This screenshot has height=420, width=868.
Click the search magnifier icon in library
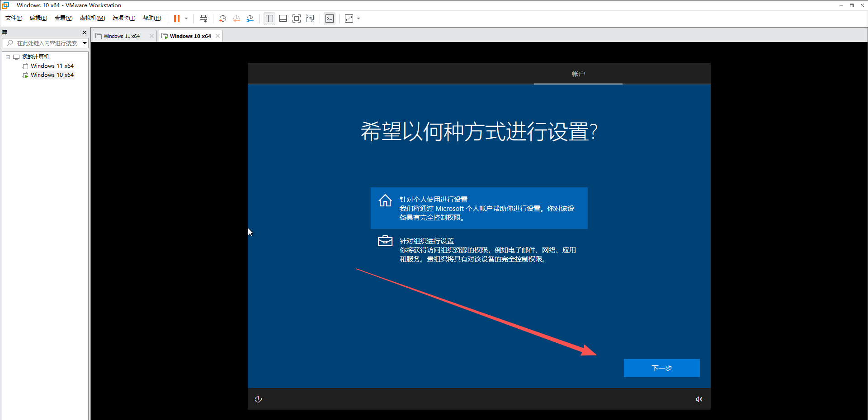pyautogui.click(x=10, y=43)
